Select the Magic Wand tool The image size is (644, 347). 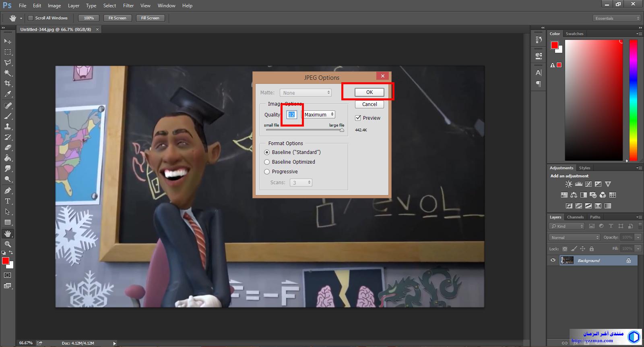[8, 73]
